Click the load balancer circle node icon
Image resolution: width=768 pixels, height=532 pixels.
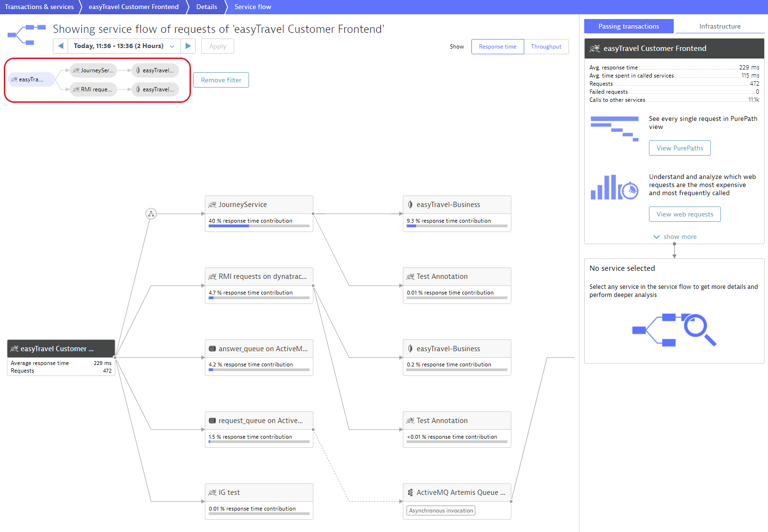[x=151, y=214]
